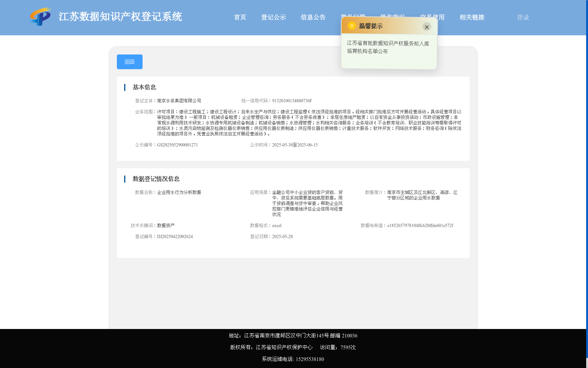
Task: Select the text 南京水务集团有限公司
Action: tap(179, 100)
